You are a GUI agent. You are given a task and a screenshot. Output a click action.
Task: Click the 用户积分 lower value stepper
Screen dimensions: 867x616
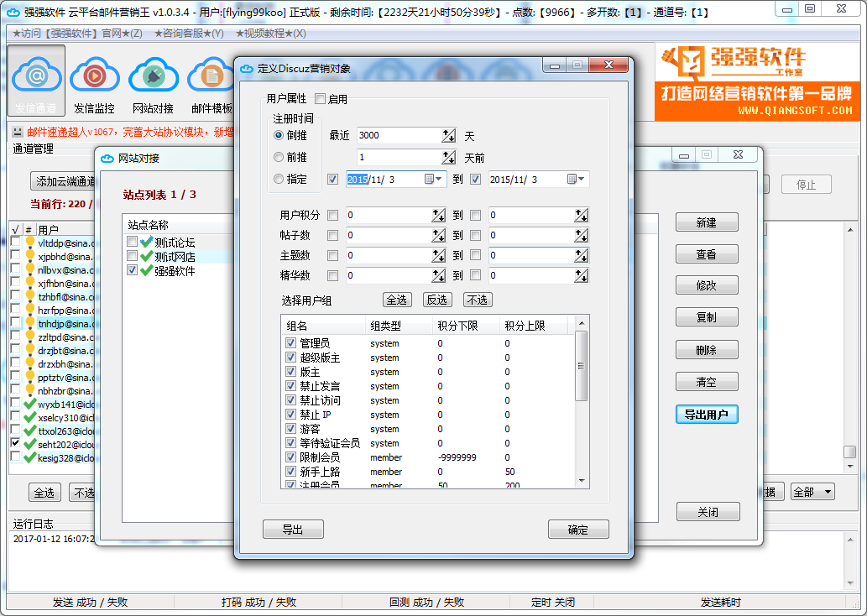pos(438,215)
